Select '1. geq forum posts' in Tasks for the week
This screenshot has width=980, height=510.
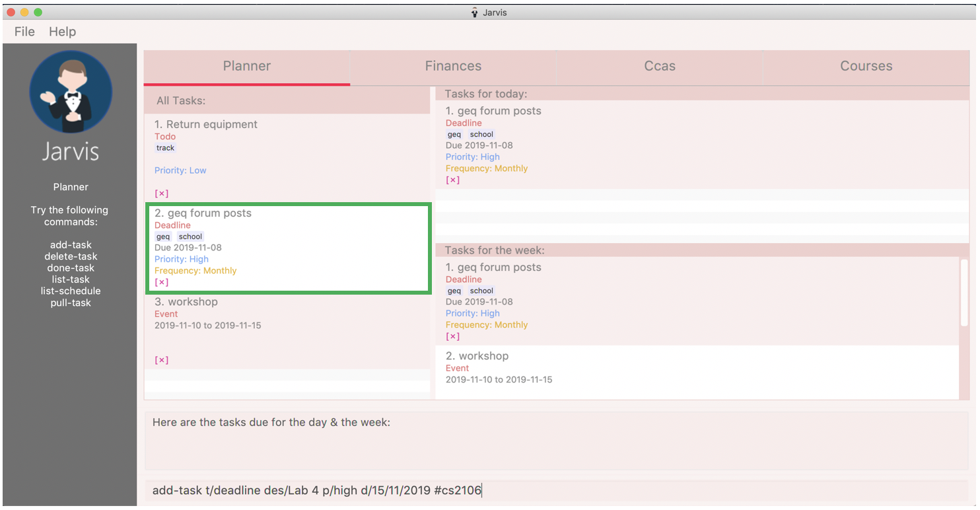493,268
